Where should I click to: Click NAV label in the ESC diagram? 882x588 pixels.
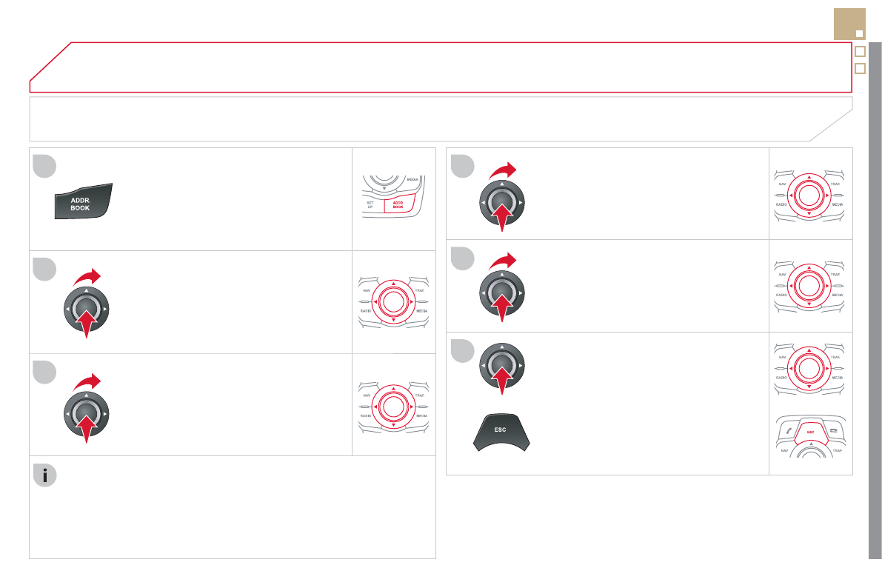click(784, 450)
